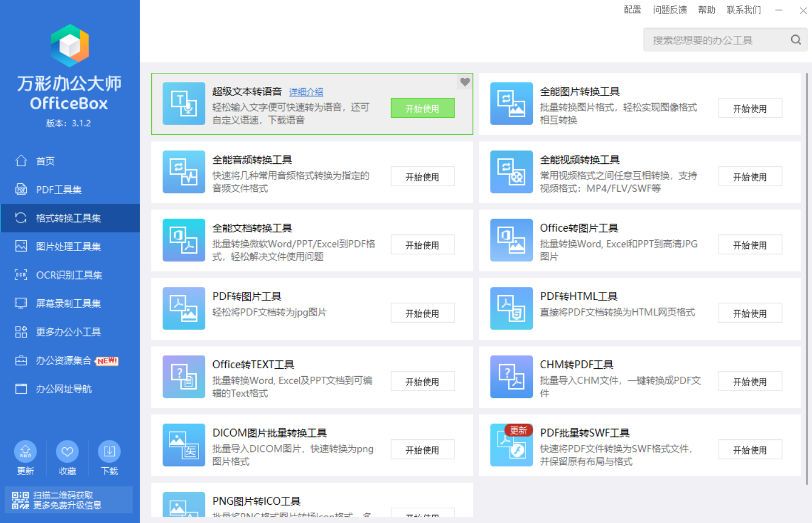Screen dimensions: 812x523
Task: Click 联系我们 at top
Action: tap(744, 10)
